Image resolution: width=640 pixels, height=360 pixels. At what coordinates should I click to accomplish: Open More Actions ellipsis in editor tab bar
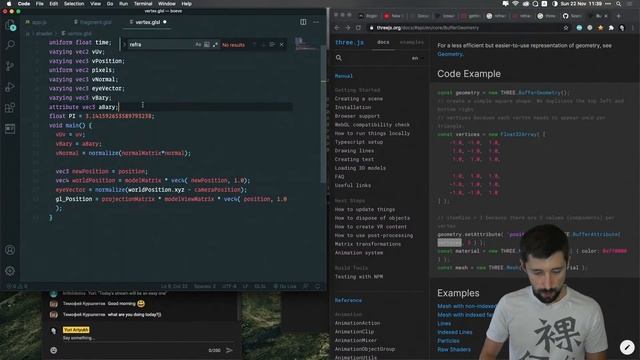[316, 22]
